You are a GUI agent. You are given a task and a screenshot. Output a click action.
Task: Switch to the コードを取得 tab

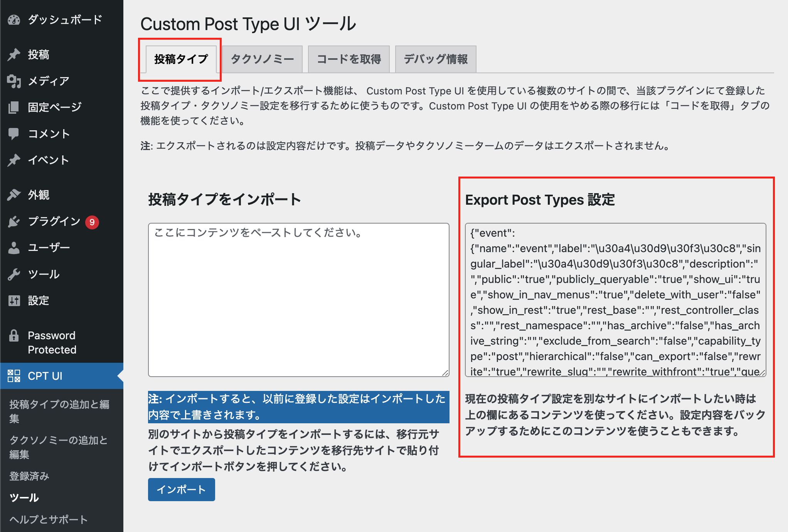coord(349,59)
